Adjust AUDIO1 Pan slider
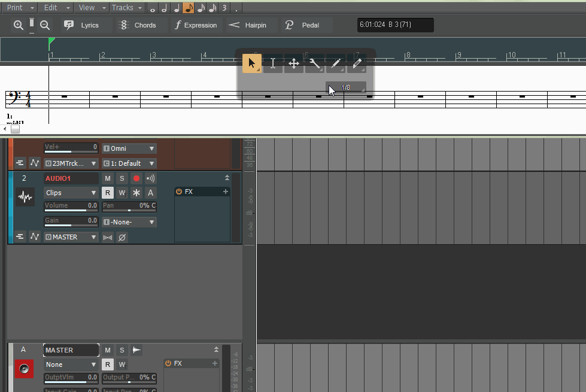This screenshot has height=392, width=586. (x=129, y=206)
